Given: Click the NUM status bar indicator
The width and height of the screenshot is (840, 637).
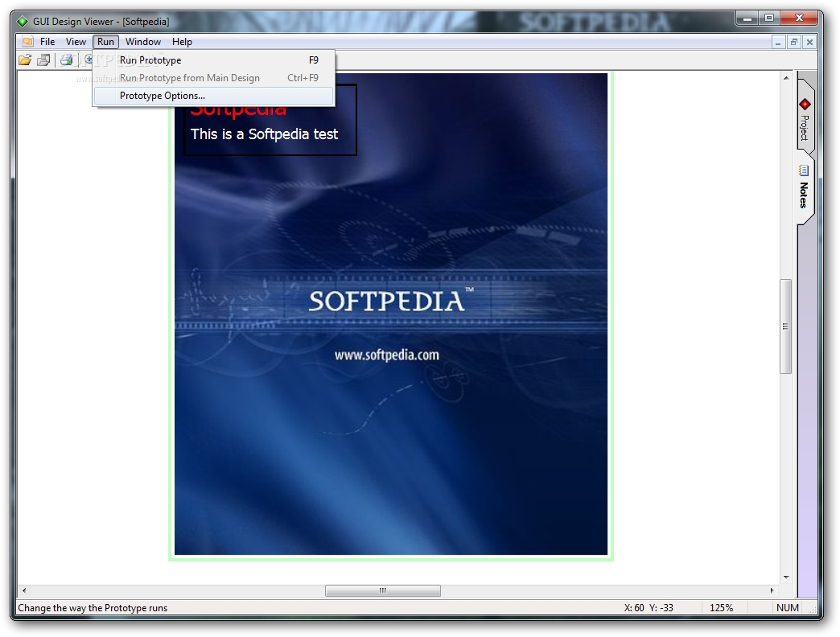Looking at the screenshot, I should tap(788, 607).
